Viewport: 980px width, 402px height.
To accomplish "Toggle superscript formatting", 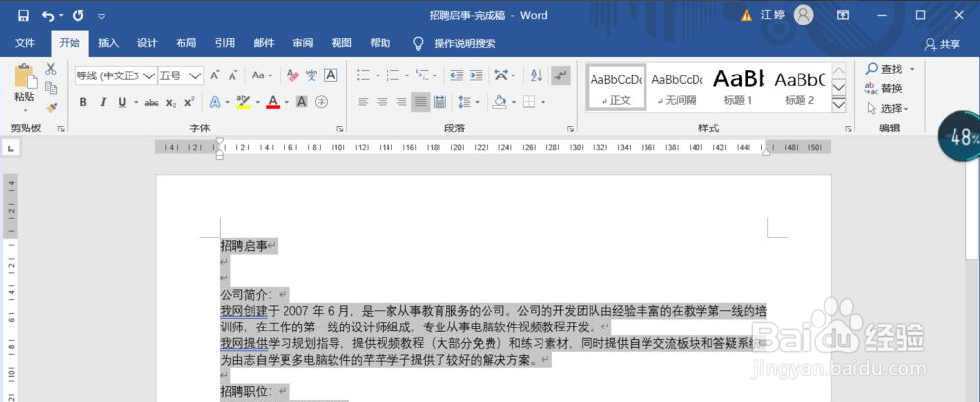I will [189, 102].
